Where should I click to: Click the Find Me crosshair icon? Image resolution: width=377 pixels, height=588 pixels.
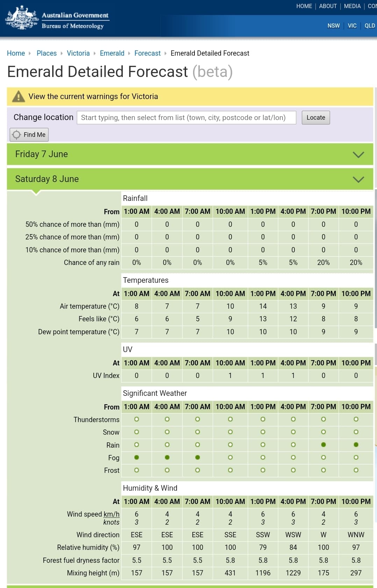coord(16,135)
